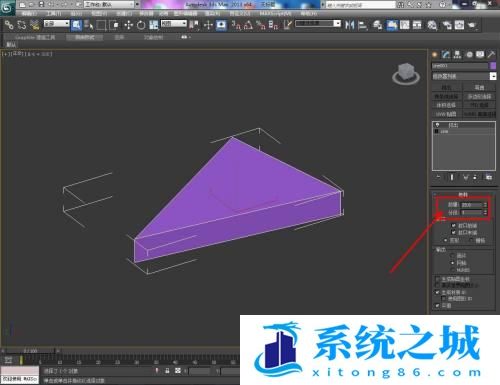The height and width of the screenshot is (385, 500).
Task: Click the Render Production teapot icon
Action: 472,25
